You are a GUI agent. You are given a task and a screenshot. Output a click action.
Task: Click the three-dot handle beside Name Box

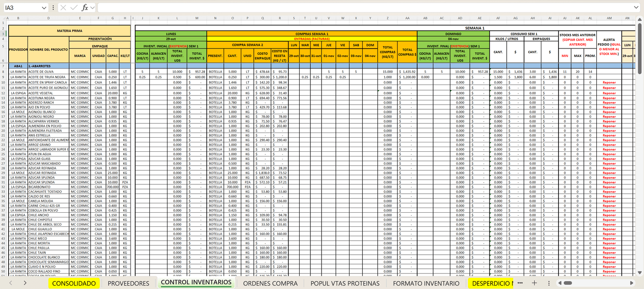click(53, 8)
